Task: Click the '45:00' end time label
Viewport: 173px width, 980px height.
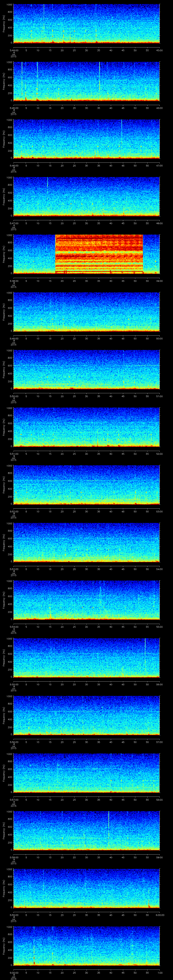Action: pos(160,50)
